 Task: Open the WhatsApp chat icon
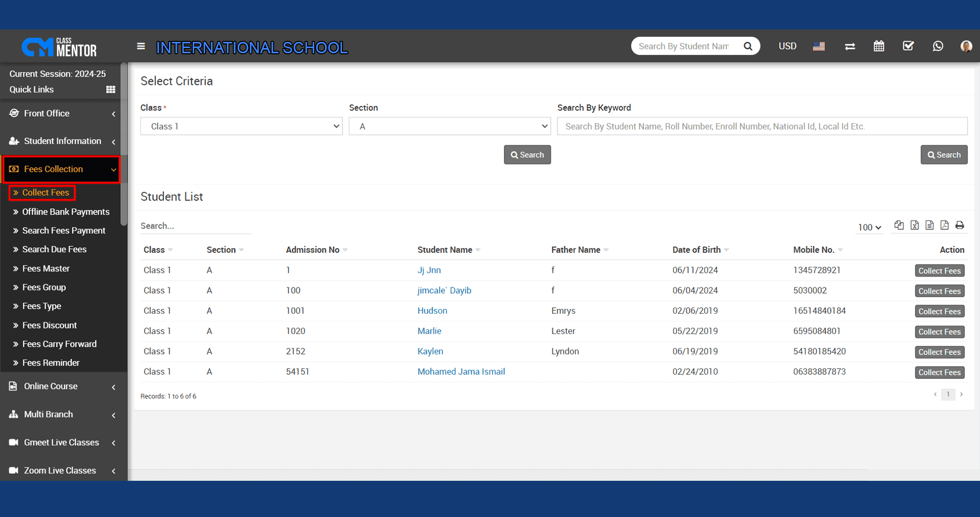[938, 46]
